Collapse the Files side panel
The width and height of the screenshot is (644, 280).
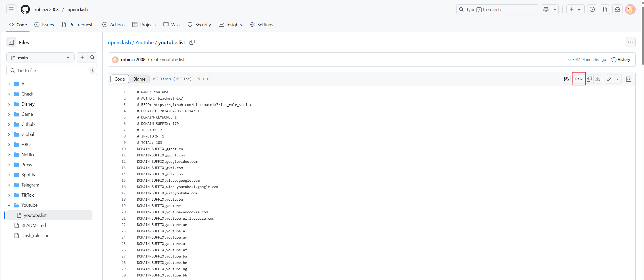coord(11,42)
